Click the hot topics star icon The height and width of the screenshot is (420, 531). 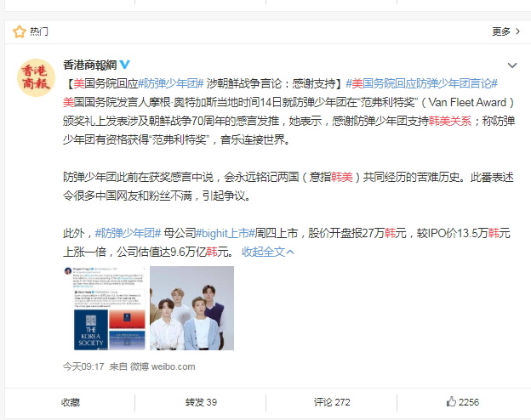tap(20, 31)
